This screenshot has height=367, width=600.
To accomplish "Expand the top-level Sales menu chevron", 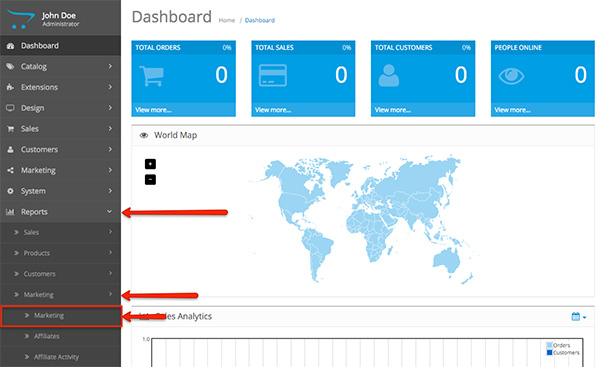I will tap(110, 128).
